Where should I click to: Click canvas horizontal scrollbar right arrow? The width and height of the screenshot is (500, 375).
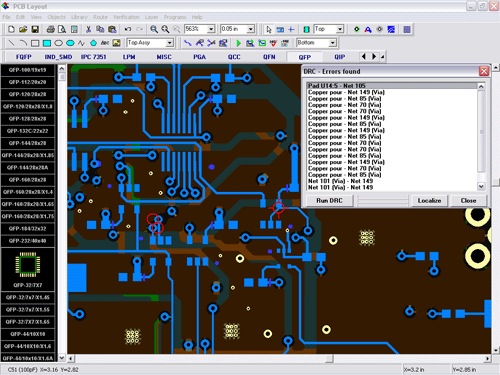[488, 359]
